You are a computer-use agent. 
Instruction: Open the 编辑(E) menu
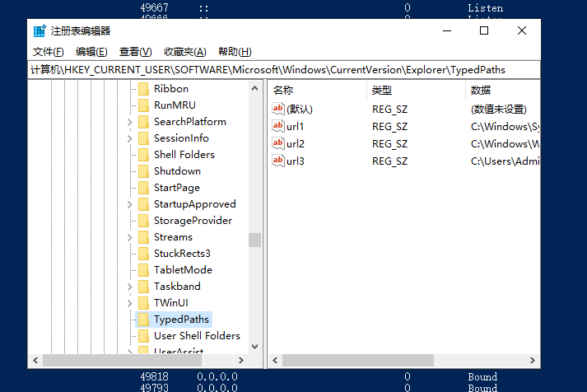(91, 52)
